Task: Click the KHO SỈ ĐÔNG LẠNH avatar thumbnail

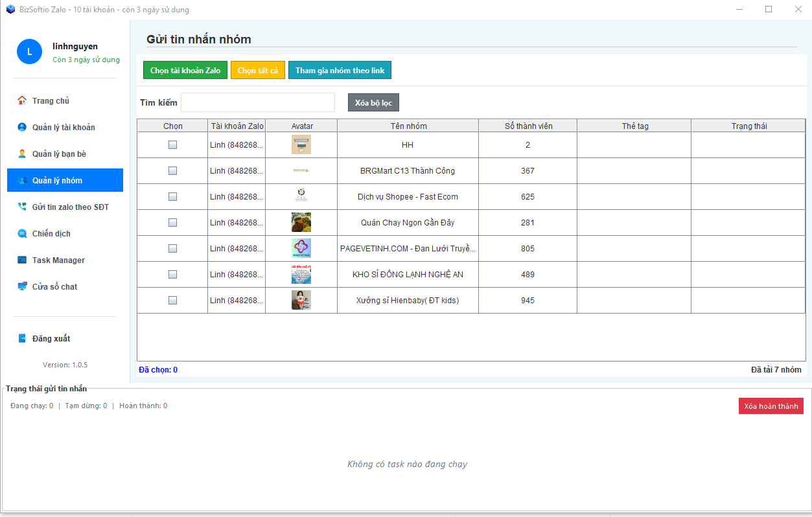Action: click(x=301, y=275)
